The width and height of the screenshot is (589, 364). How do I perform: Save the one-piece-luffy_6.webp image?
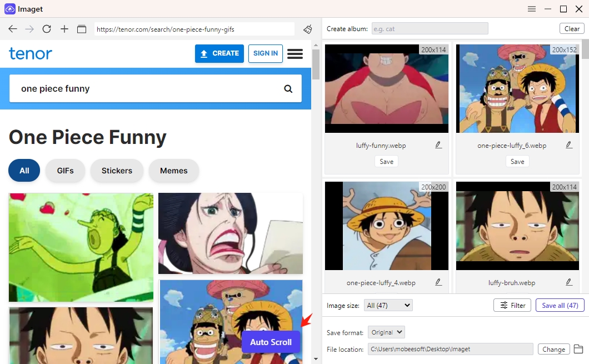pyautogui.click(x=517, y=162)
